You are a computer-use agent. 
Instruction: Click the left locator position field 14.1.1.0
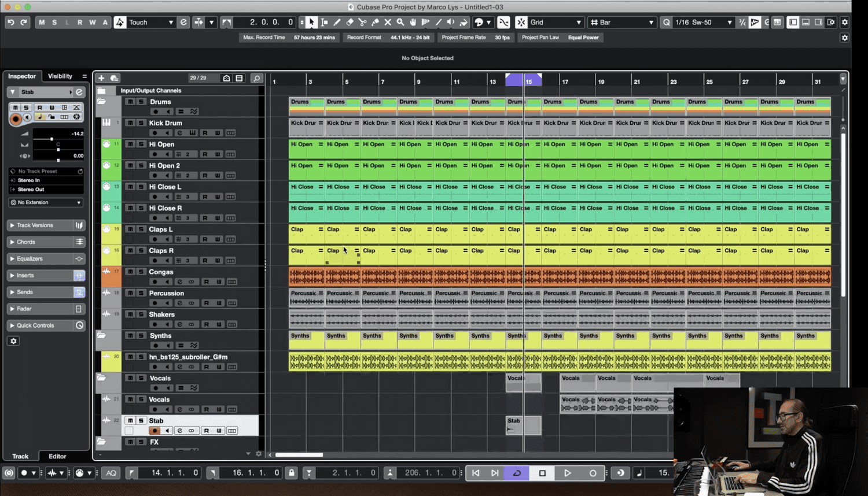click(169, 473)
